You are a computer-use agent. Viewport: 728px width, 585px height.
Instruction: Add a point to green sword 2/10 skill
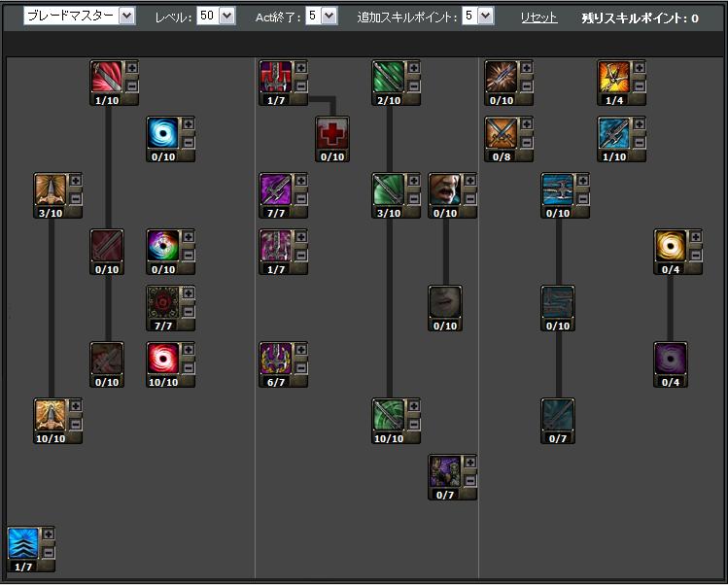pyautogui.click(x=414, y=68)
